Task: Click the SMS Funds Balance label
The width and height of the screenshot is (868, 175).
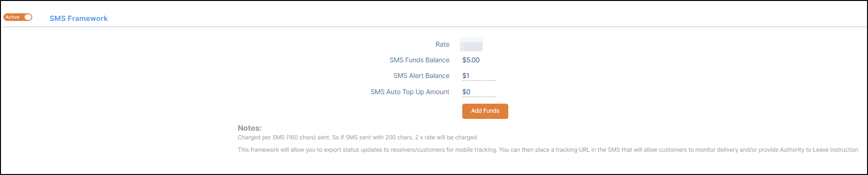Action: coord(420,60)
